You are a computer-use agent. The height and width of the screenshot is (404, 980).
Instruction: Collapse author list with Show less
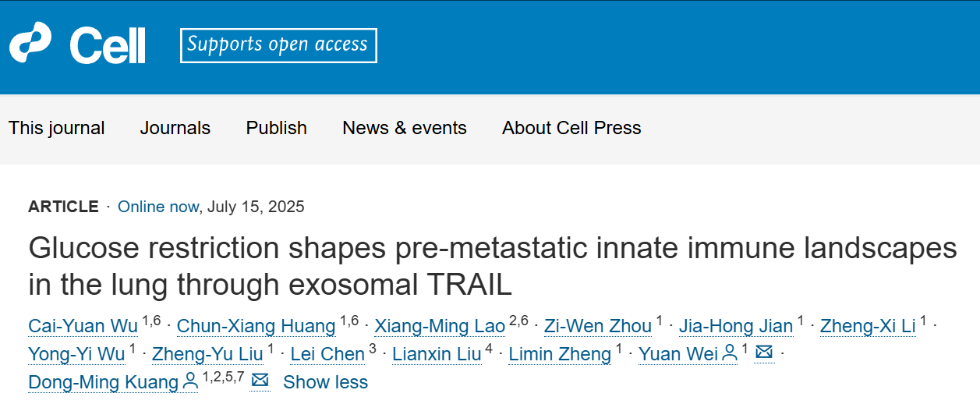click(325, 382)
